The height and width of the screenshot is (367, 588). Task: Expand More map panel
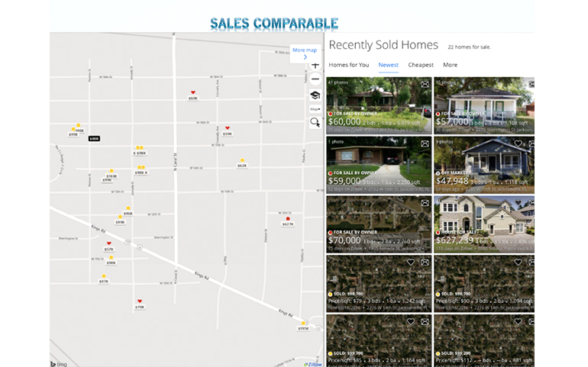click(x=304, y=53)
